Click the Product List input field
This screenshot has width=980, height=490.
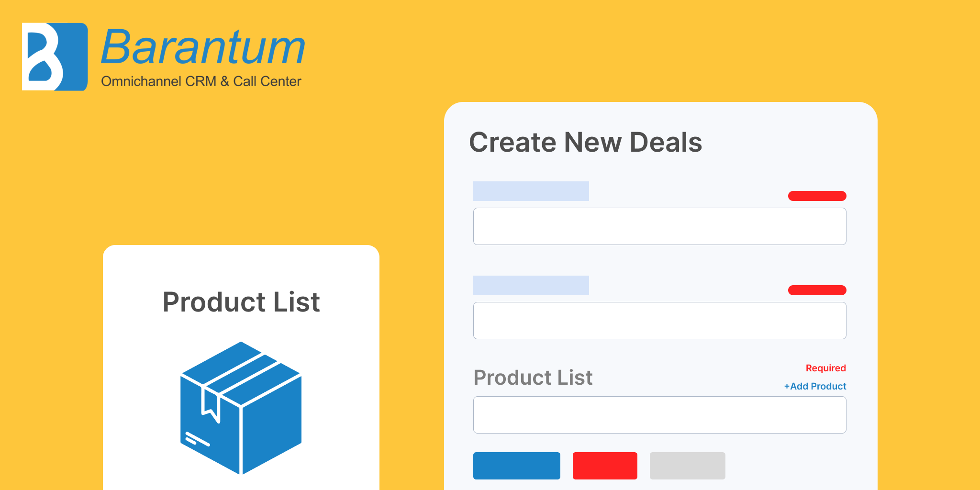pos(660,415)
